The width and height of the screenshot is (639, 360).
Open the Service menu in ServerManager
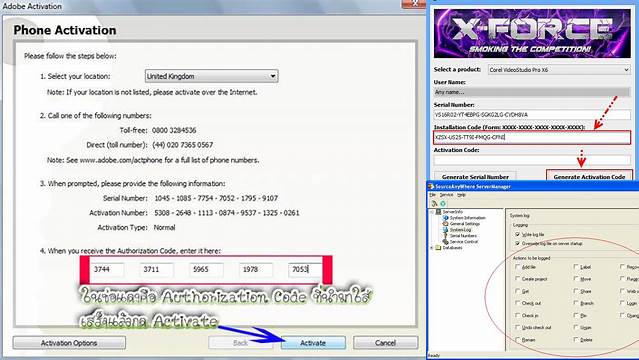coord(446,195)
